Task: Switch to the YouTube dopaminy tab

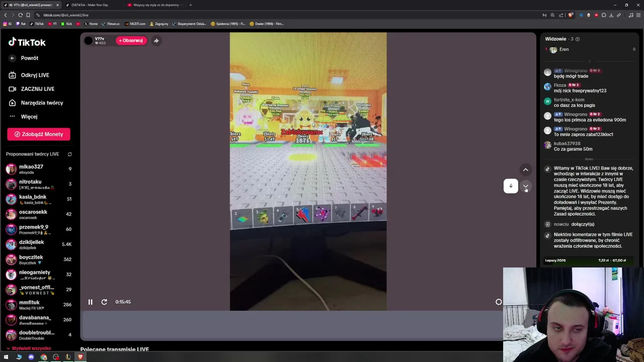Action: pos(155,5)
